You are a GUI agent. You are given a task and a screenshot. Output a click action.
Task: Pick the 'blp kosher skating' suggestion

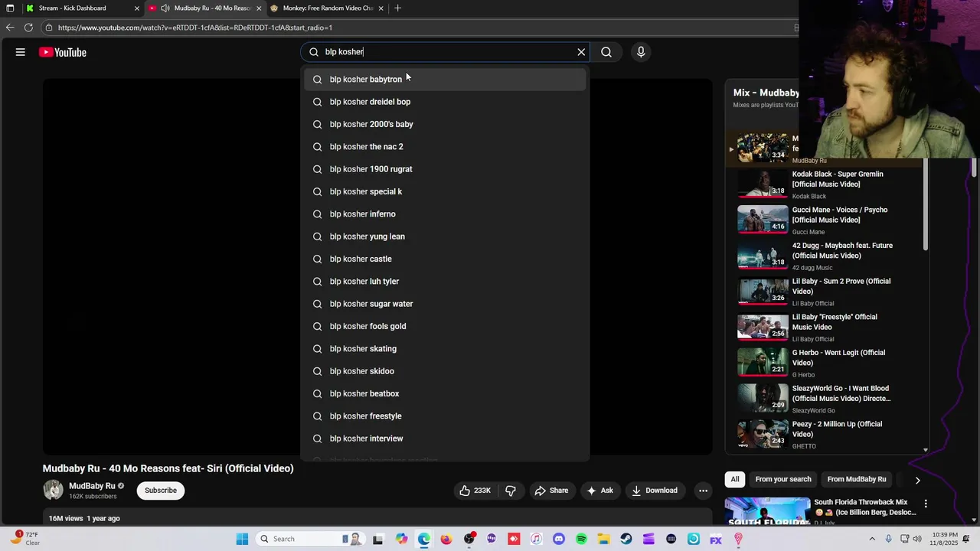(x=445, y=349)
